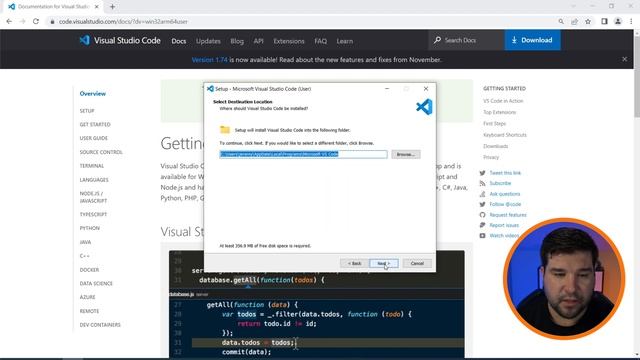Open the Tweet this link link

pos(505,173)
